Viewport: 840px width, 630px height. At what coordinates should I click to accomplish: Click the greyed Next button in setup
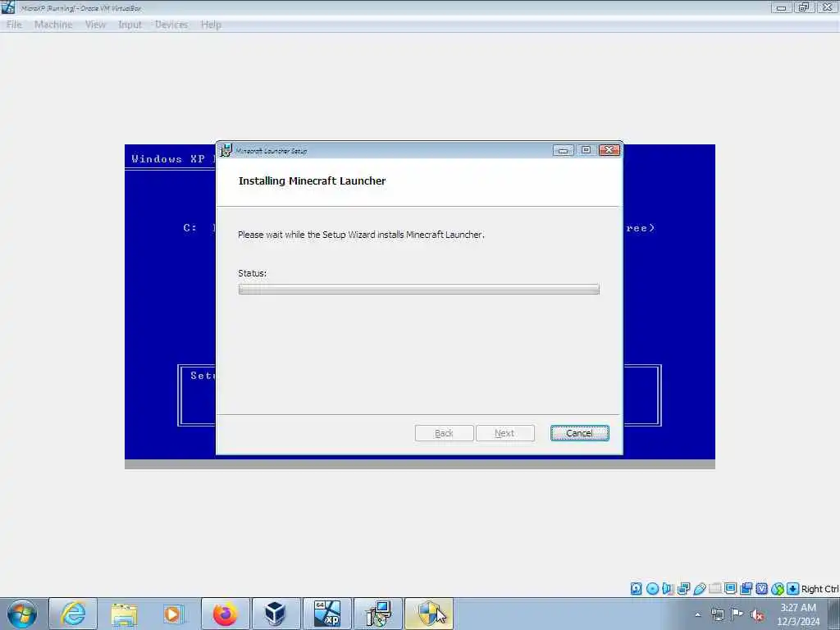(x=504, y=433)
